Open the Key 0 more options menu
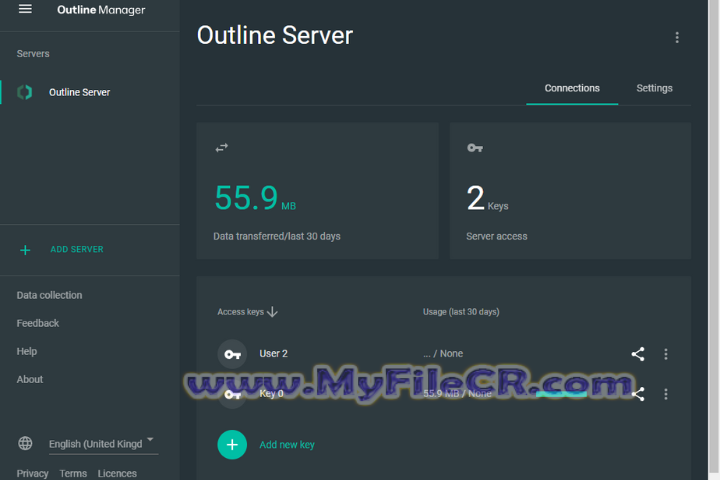Screen dimensions: 720x480 coord(666,394)
